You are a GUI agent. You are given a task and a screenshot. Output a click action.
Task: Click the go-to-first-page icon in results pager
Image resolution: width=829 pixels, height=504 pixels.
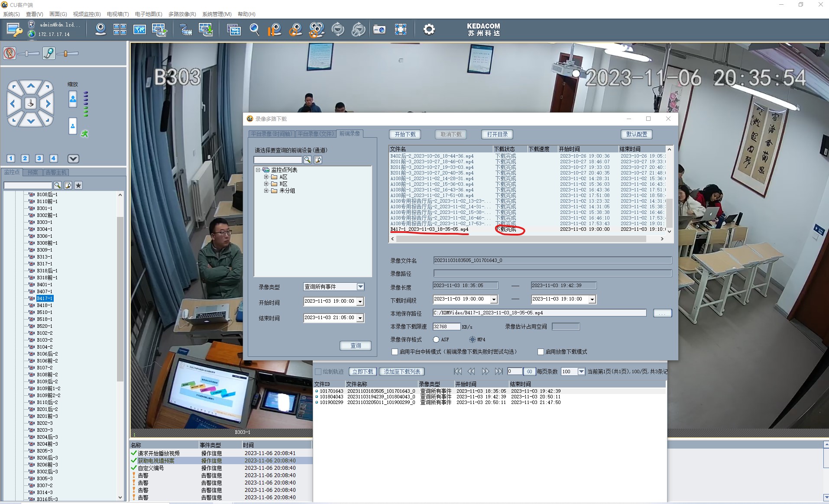(458, 372)
